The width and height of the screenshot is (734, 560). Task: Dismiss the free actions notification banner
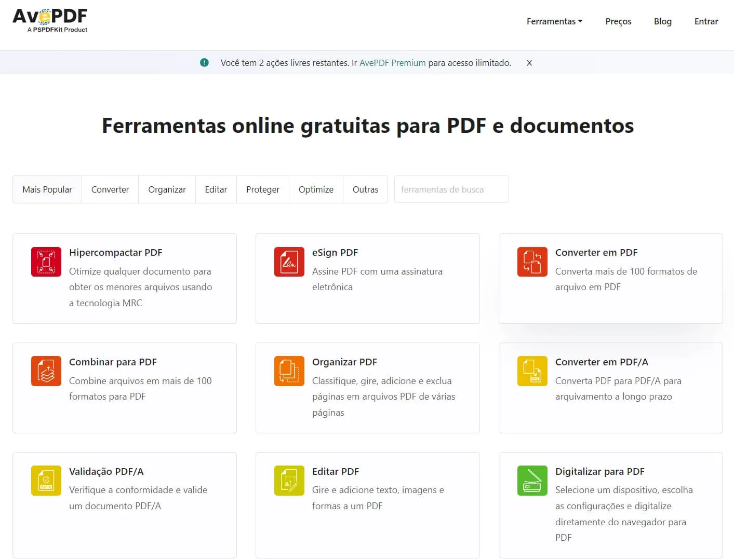529,62
